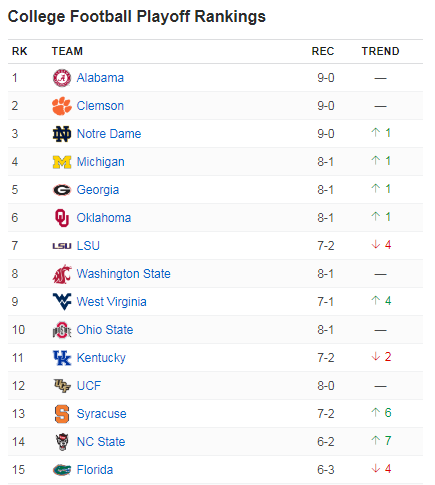Click the Florida Gators logo icon

pyautogui.click(x=62, y=470)
